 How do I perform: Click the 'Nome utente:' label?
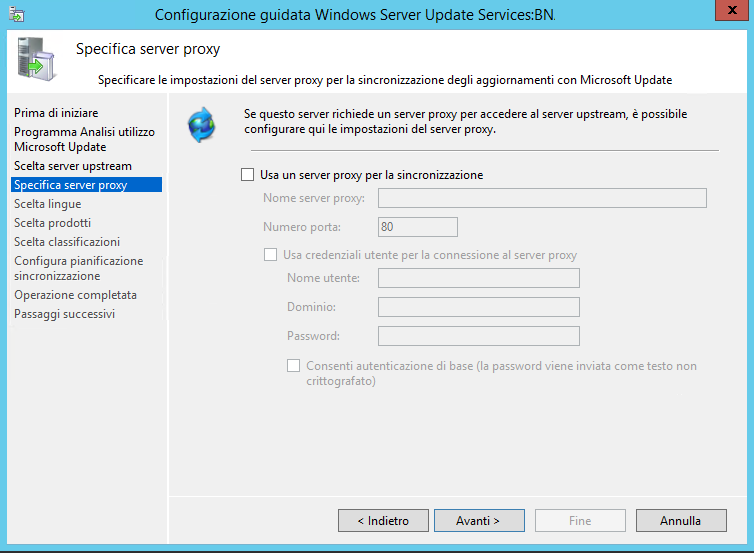click(323, 278)
